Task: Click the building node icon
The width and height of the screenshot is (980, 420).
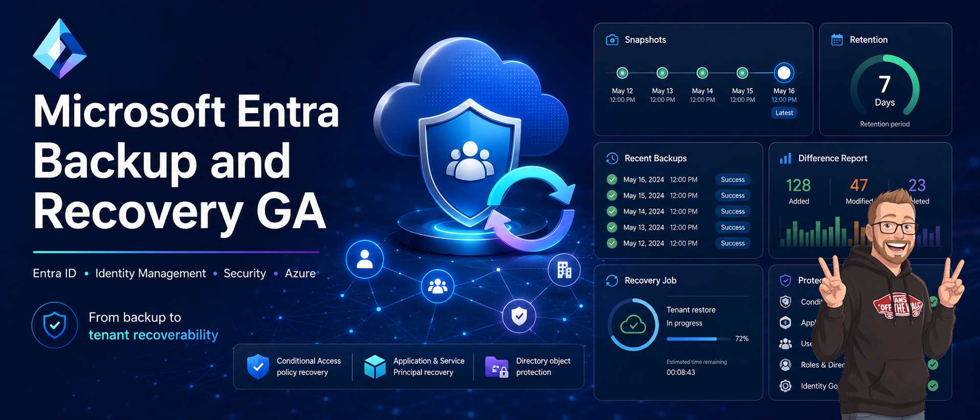Action: point(564,270)
